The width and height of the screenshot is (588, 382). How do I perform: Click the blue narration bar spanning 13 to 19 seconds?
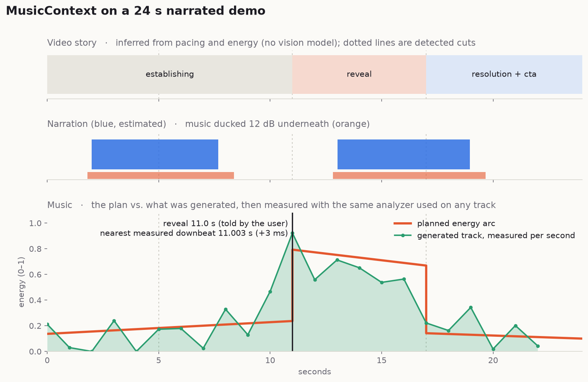click(x=404, y=154)
